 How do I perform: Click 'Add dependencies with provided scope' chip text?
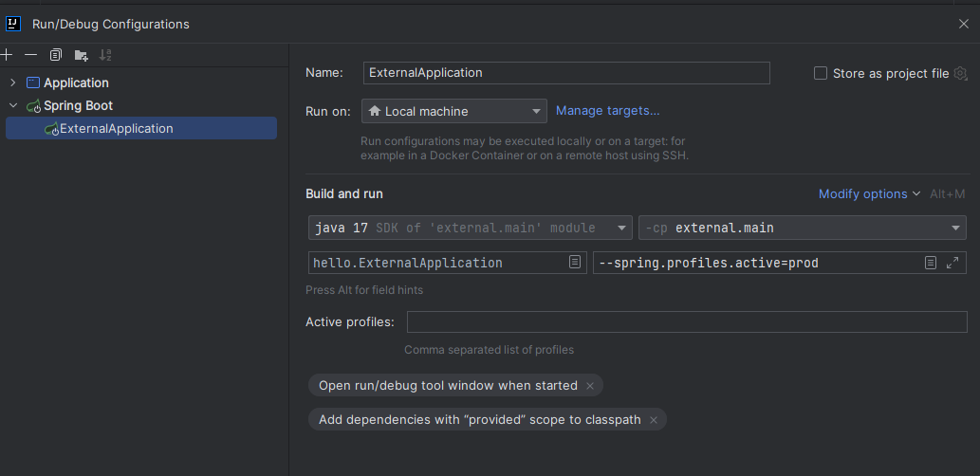click(479, 420)
